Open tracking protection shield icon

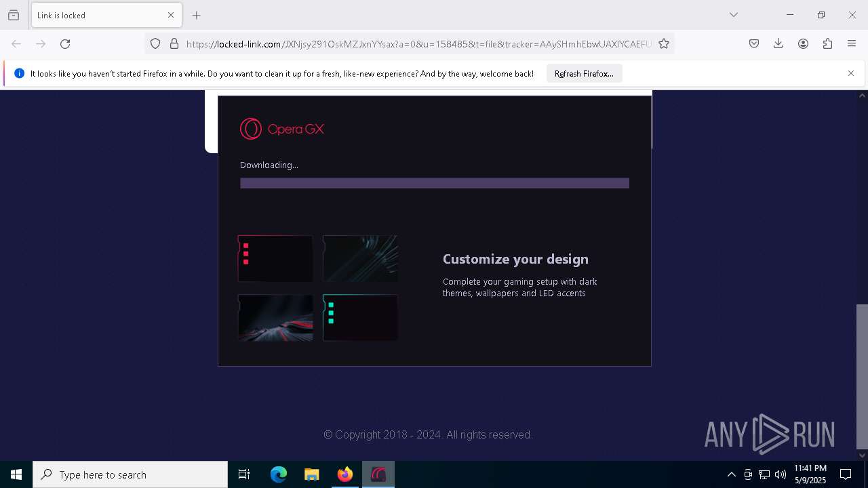(155, 44)
